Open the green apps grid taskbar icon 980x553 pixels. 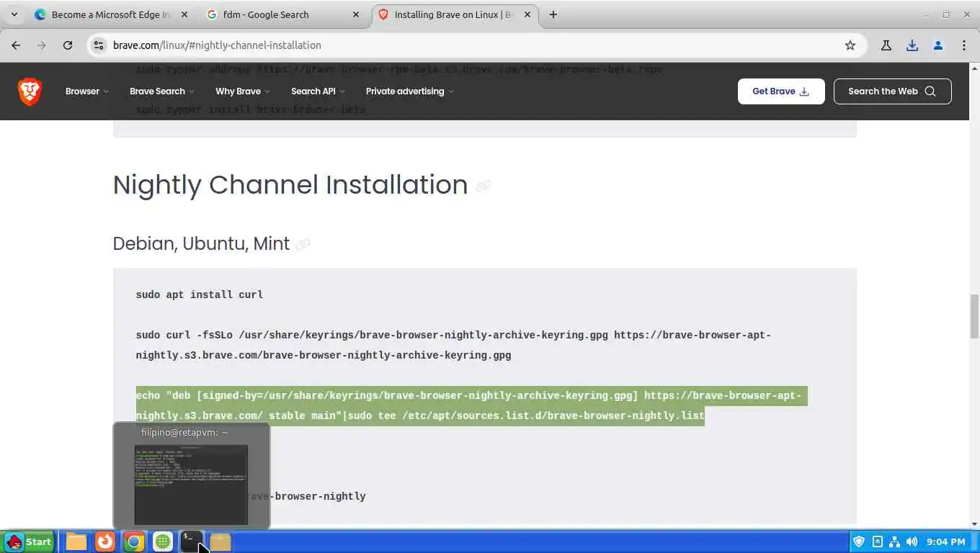pyautogui.click(x=163, y=541)
